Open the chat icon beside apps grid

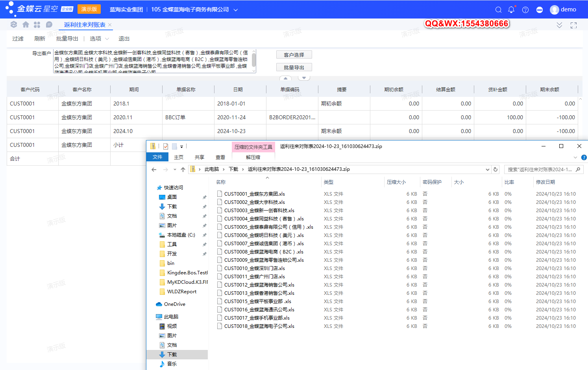(x=49, y=24)
